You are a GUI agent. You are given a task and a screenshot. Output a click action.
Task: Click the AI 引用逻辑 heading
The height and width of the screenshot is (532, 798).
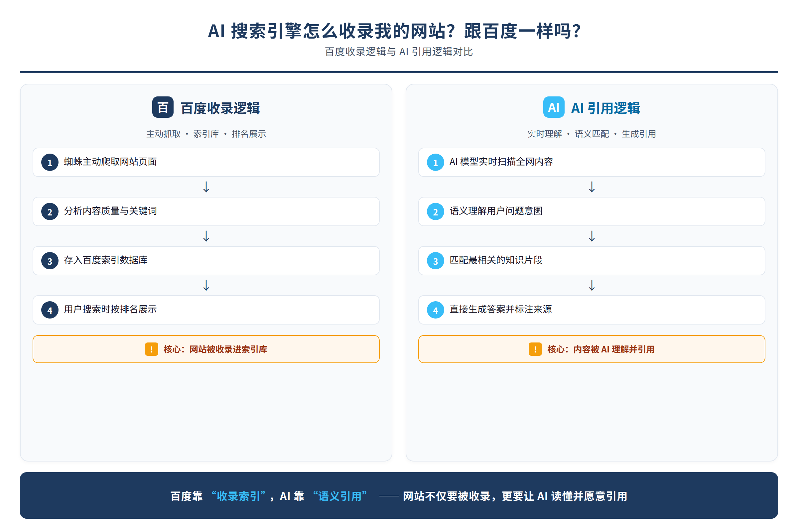point(605,108)
